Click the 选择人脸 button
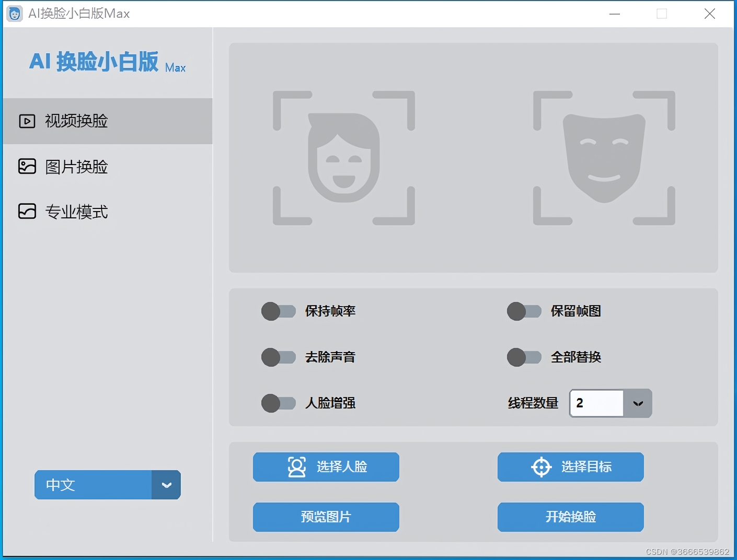Viewport: 737px width, 560px height. point(326,467)
